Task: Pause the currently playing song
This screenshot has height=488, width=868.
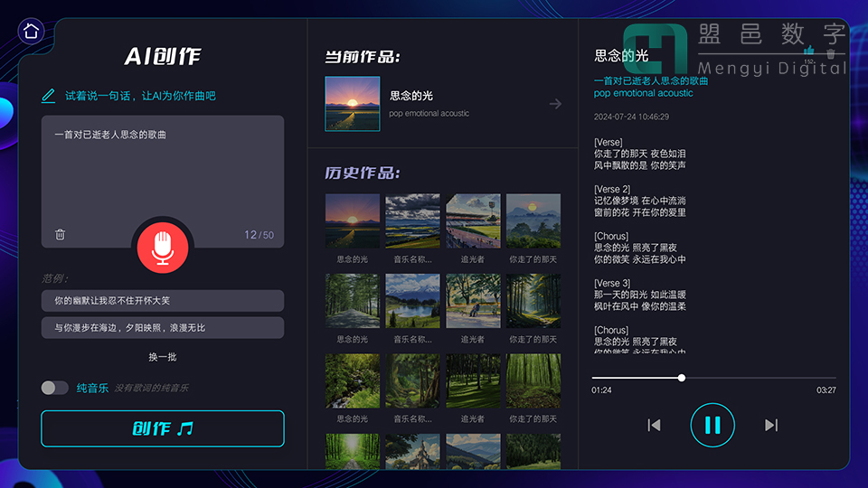Action: (x=712, y=425)
